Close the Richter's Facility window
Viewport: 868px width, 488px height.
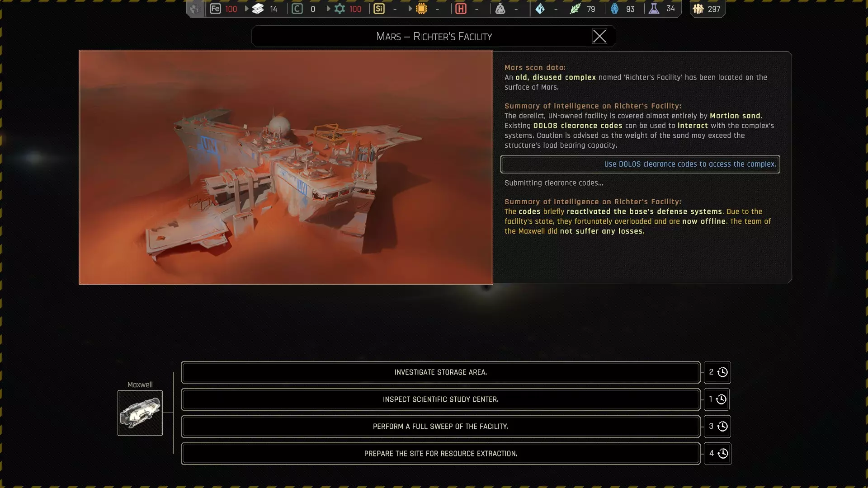(599, 36)
